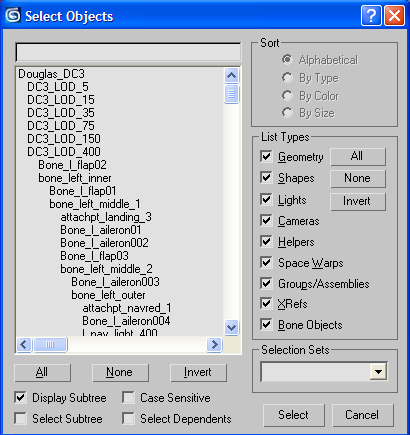Screen dimensions: 410x435
Task: Enable the Select Dependents checkbox
Action: coord(128,418)
